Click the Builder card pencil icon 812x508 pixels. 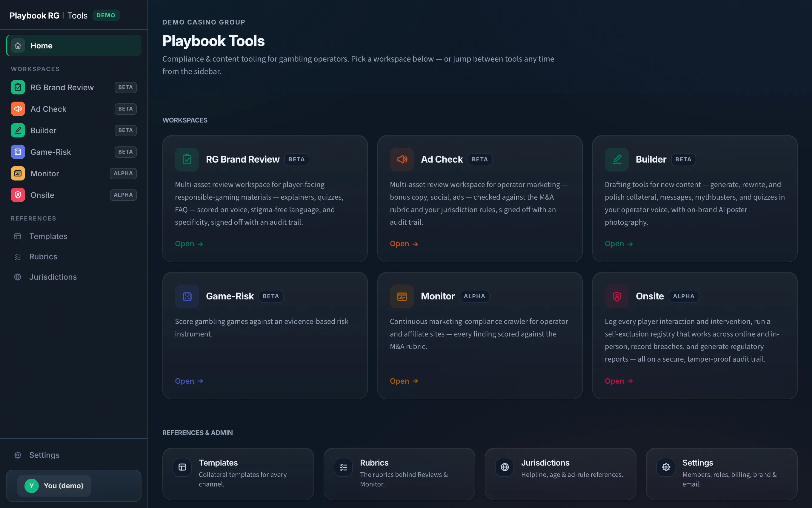point(617,160)
